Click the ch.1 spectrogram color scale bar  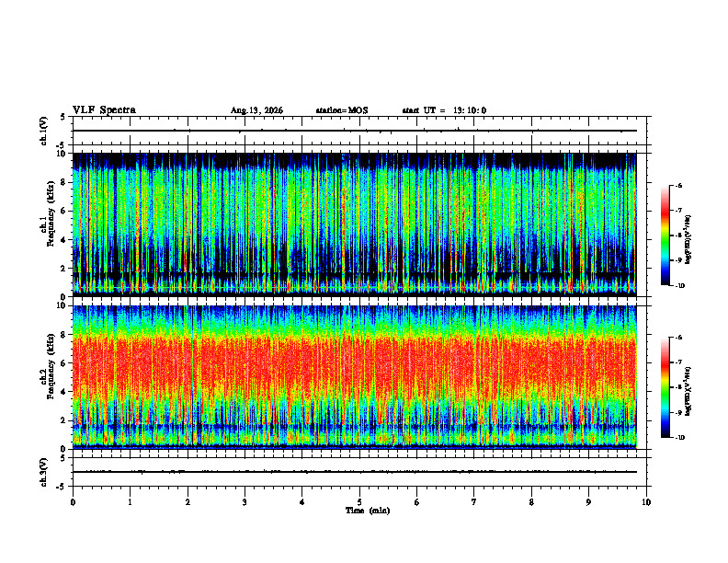click(x=665, y=236)
